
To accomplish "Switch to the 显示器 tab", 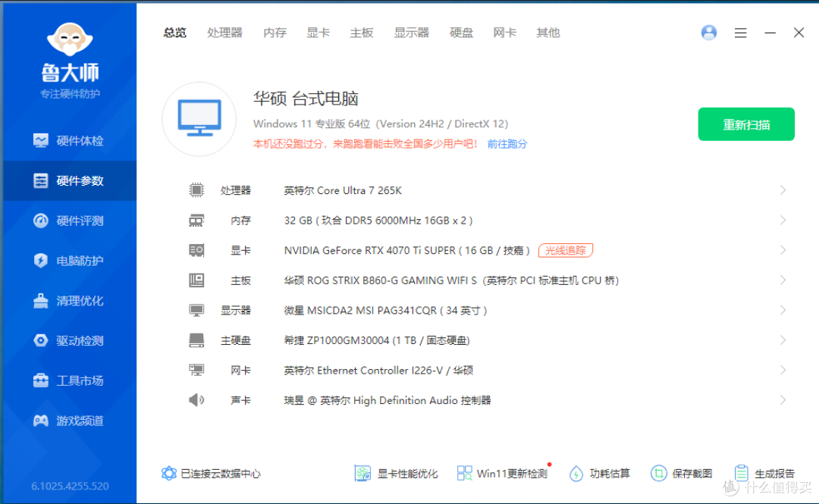I will [x=411, y=33].
